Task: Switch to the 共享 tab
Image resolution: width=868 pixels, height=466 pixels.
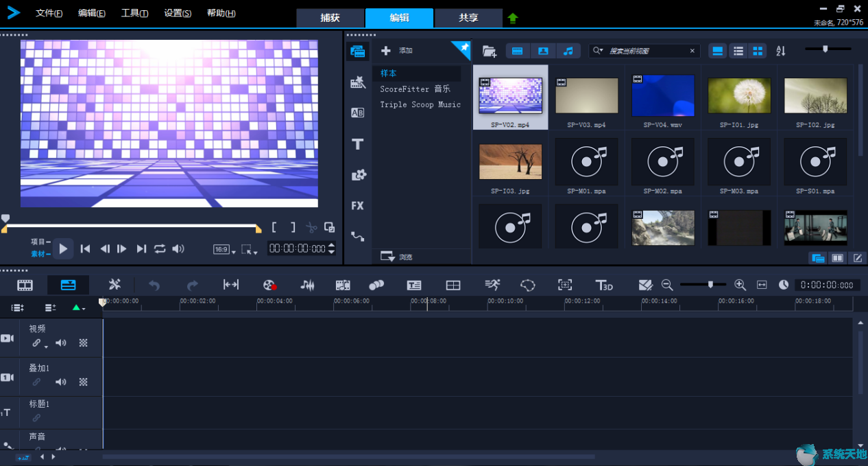Action: 468,18
